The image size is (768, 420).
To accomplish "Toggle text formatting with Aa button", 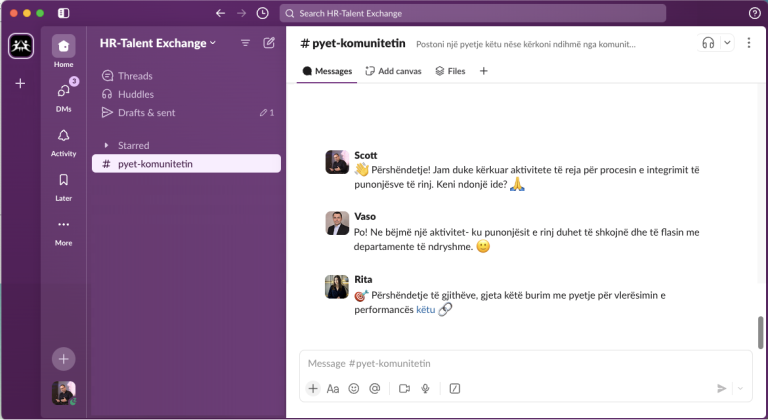I will (333, 388).
